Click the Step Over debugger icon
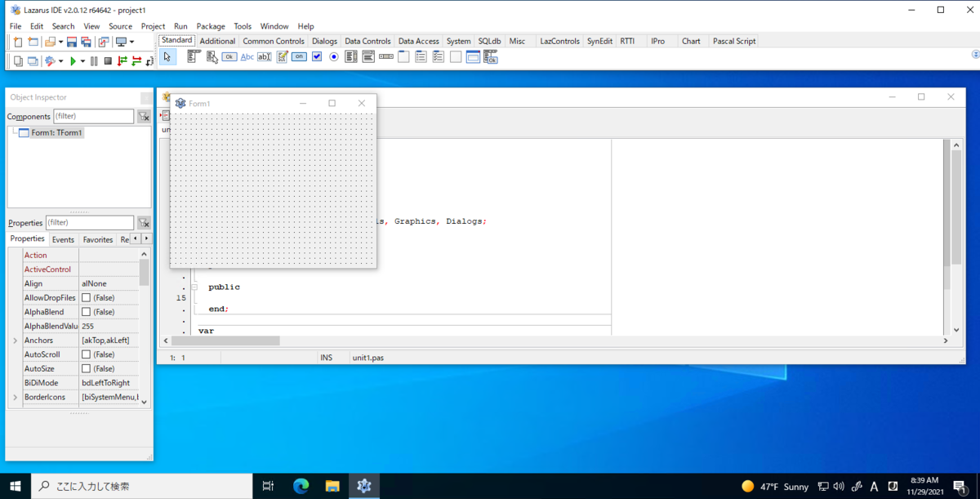The height and width of the screenshot is (499, 980). [136, 61]
